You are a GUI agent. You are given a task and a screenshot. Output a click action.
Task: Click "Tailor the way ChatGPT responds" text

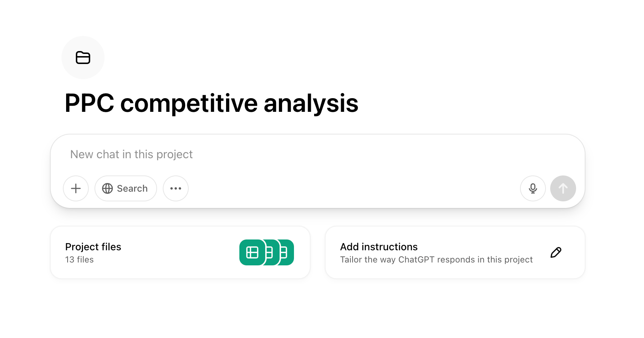[437, 260]
